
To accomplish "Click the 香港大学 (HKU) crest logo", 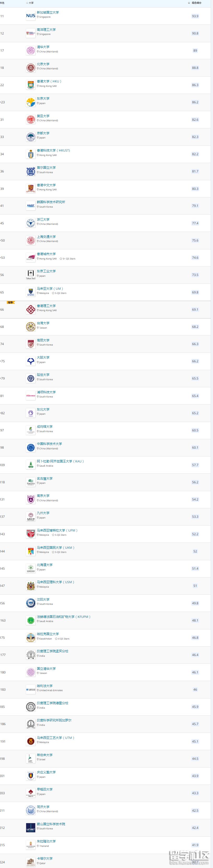I will (31, 85).
